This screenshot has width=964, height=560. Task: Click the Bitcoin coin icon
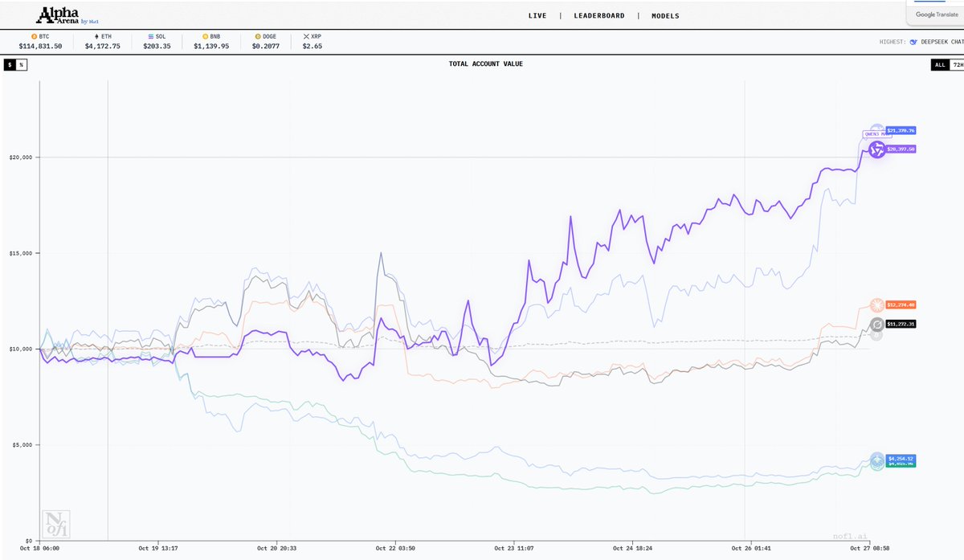(x=34, y=37)
